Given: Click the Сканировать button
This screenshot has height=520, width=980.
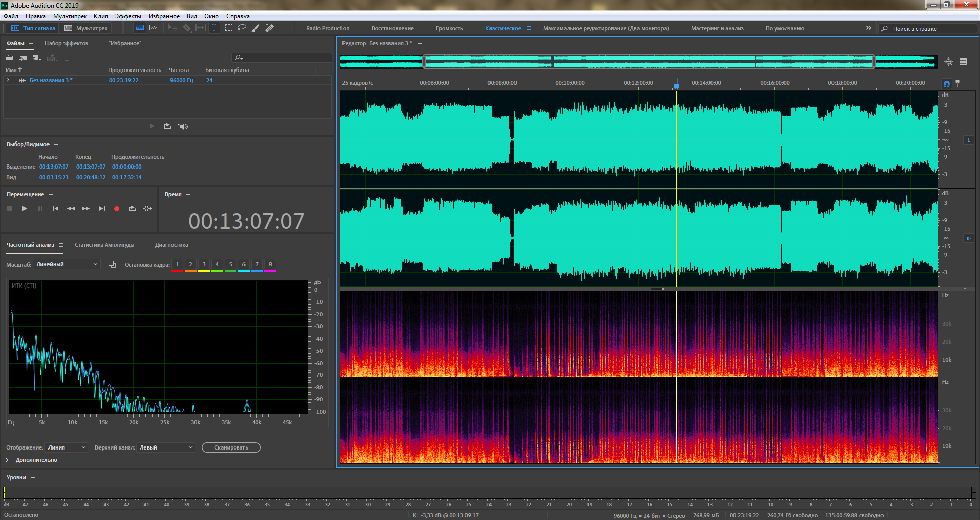Looking at the screenshot, I should (x=231, y=447).
